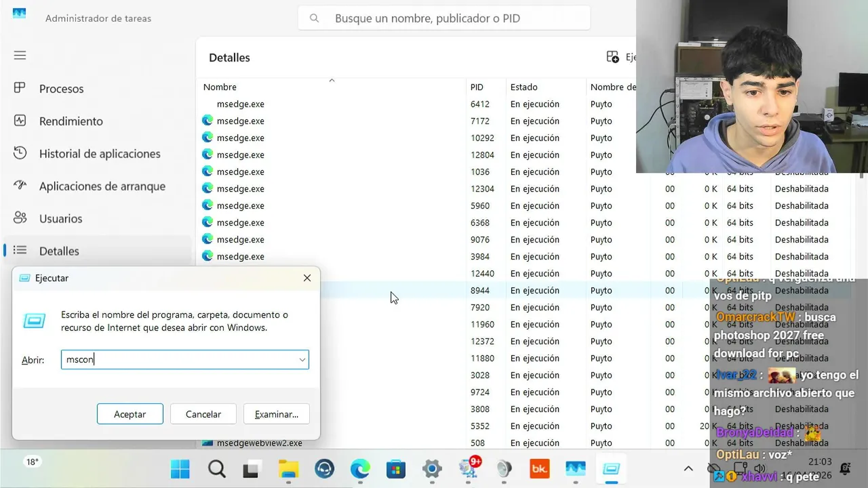Click the Edge icon in the PID 7172 row
868x488 pixels.
pos(208,121)
